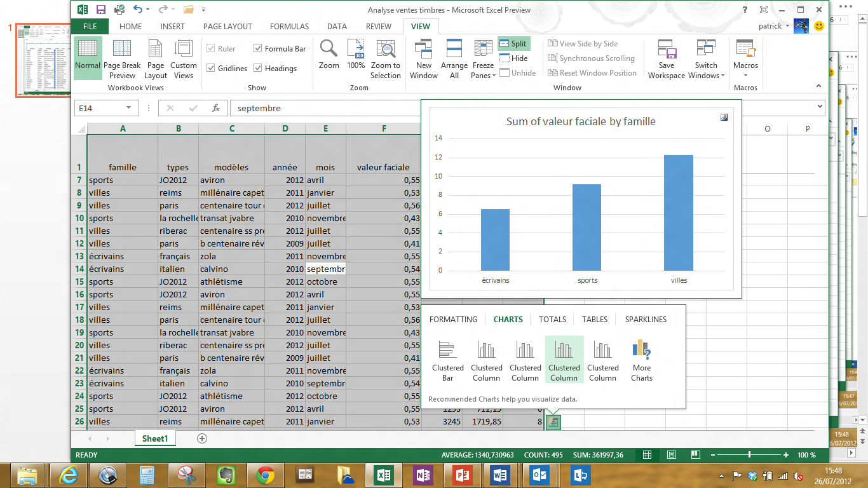Viewport: 868px width, 488px height.
Task: Disable the Headings checkbox
Action: pos(258,68)
